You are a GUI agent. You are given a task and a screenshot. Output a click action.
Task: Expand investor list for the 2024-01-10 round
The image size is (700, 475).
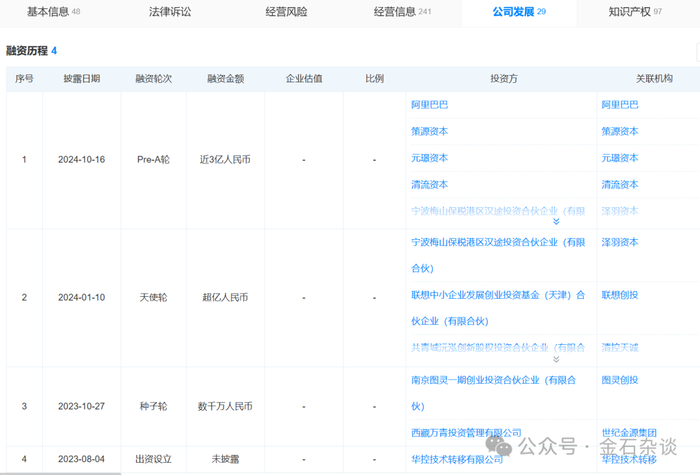(x=556, y=359)
